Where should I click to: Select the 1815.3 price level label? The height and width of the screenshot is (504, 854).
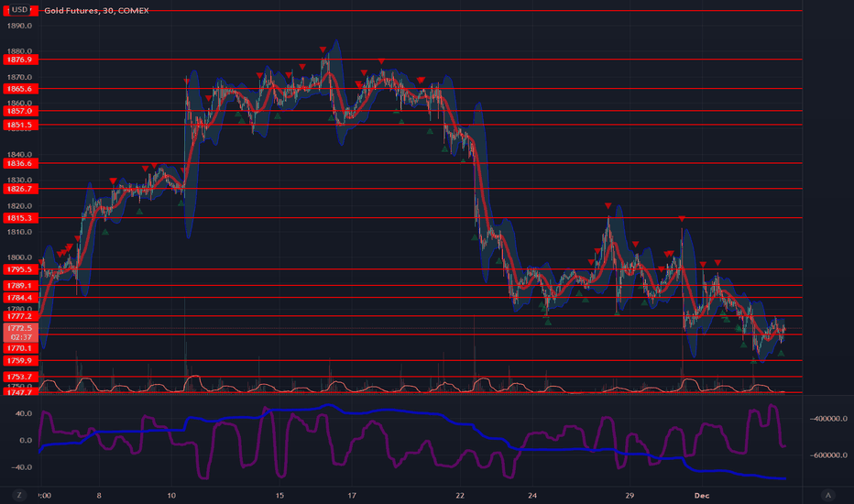point(21,218)
